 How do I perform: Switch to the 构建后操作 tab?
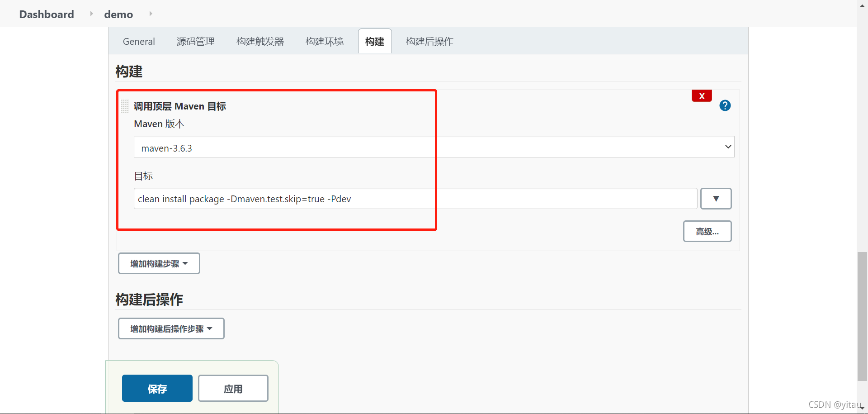(x=429, y=42)
